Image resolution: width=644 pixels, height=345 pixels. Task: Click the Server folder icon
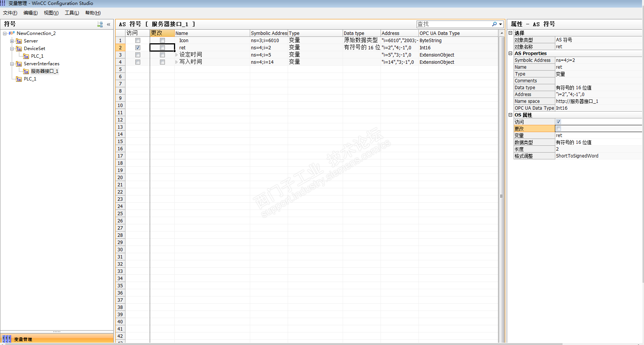pos(19,41)
